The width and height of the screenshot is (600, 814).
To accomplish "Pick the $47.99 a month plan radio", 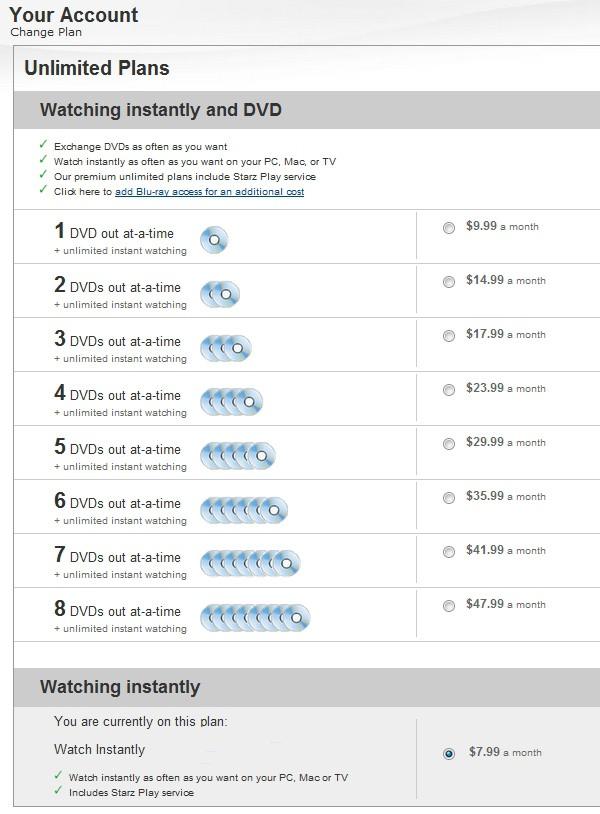I will (449, 606).
